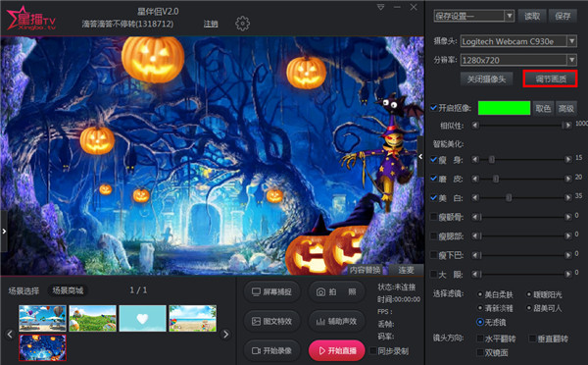Select the 甜美可人 filter radio button
Viewport: 588px width, 365px height.
(529, 308)
